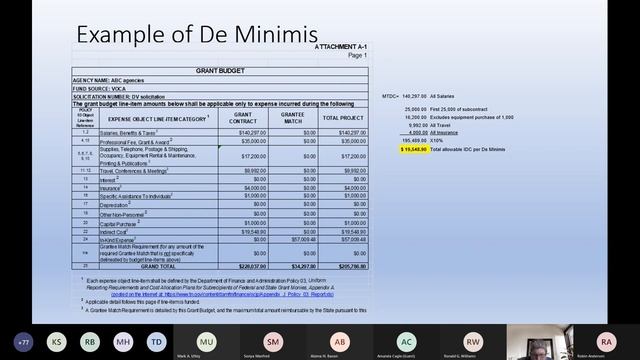Click the 'TOTAL PROJECT' column header

coord(343,118)
